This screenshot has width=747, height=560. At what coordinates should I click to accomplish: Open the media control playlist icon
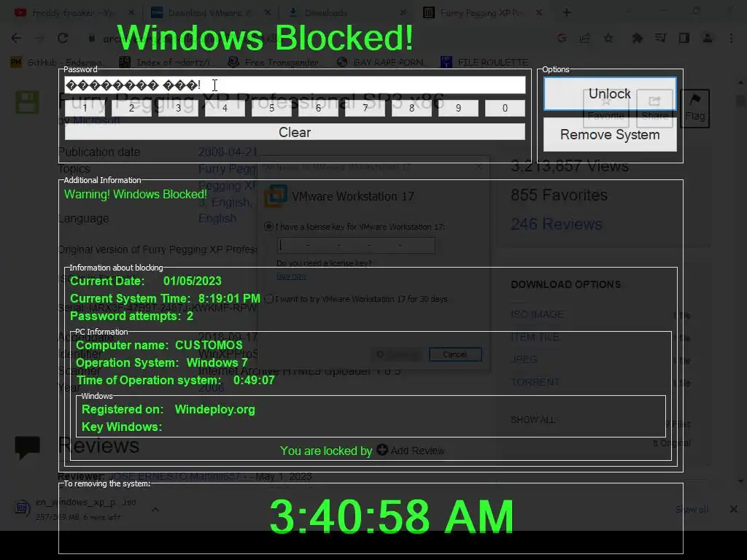coord(660,38)
